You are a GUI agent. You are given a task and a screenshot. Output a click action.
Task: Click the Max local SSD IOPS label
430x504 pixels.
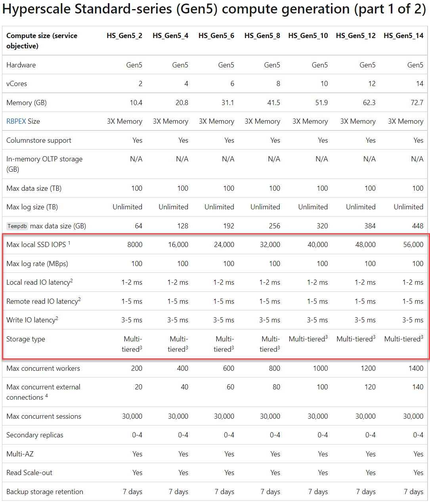(38, 244)
